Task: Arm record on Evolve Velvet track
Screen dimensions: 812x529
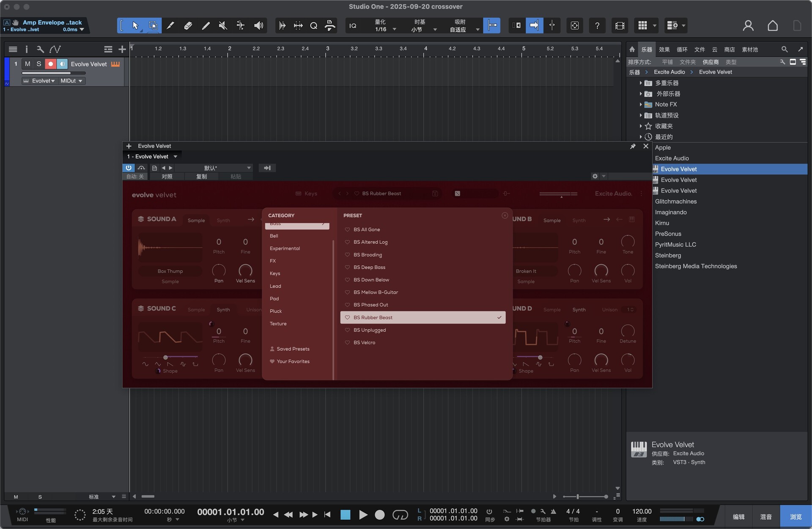Action: coord(50,64)
